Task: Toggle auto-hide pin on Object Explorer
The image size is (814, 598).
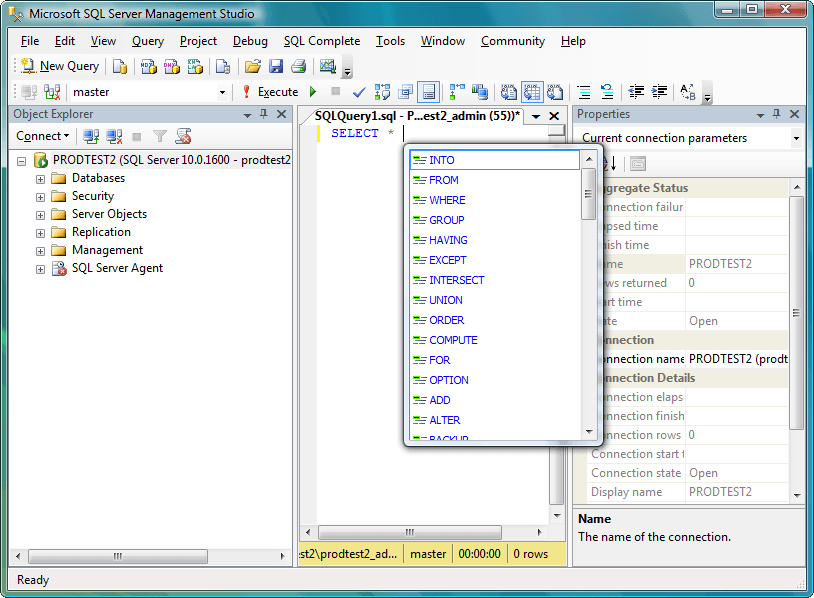Action: coord(264,114)
